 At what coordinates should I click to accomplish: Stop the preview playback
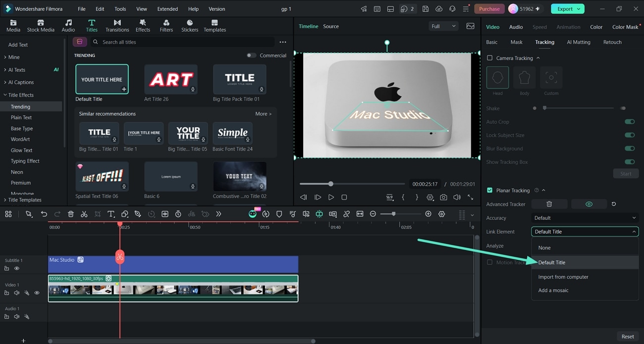coord(344,197)
